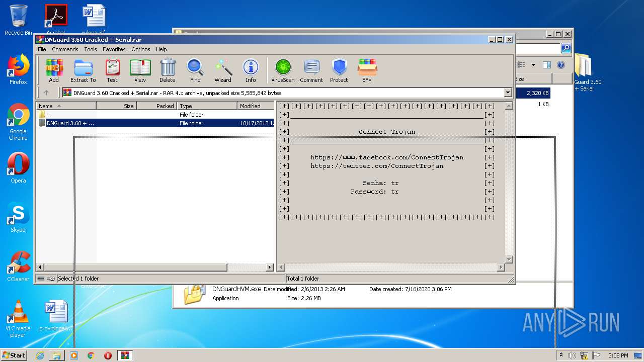Open the Recycle Bin desktop icon

pyautogui.click(x=18, y=20)
